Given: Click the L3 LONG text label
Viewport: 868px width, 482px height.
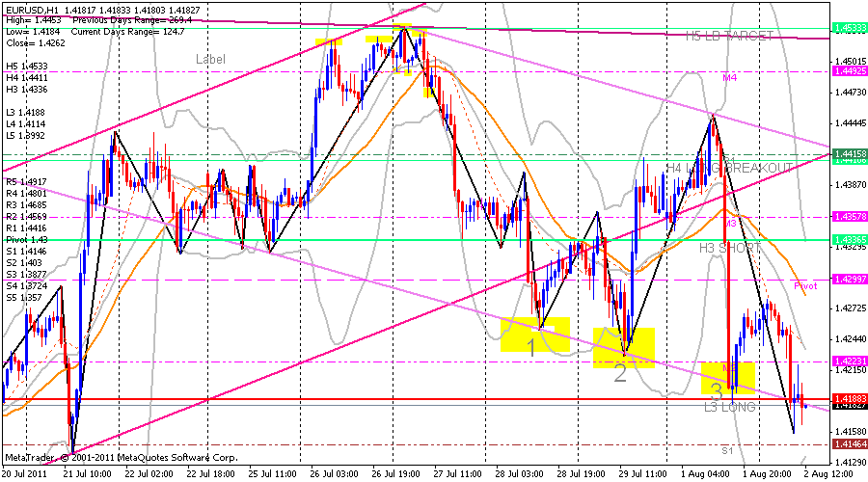Looking at the screenshot, I should coord(730,408).
